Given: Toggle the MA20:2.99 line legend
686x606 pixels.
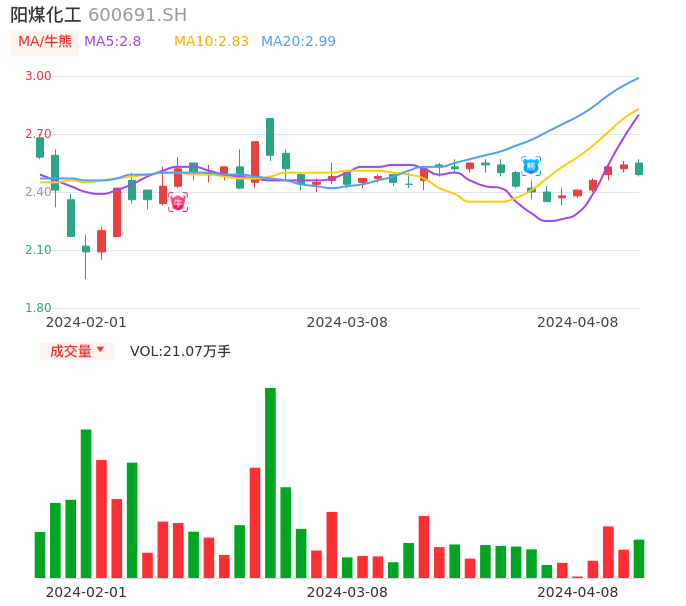Looking at the screenshot, I should [x=298, y=42].
